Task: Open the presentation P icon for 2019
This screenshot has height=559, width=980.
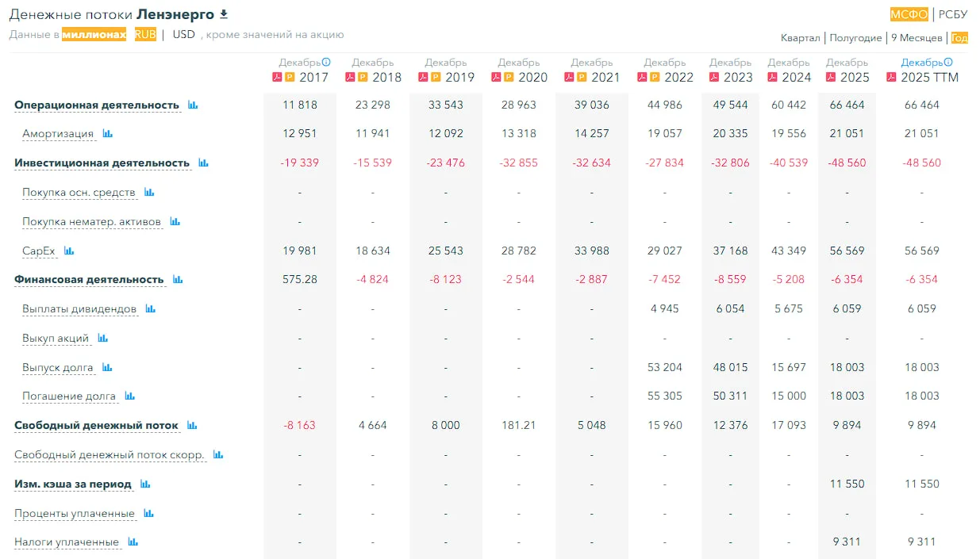Action: (x=436, y=77)
